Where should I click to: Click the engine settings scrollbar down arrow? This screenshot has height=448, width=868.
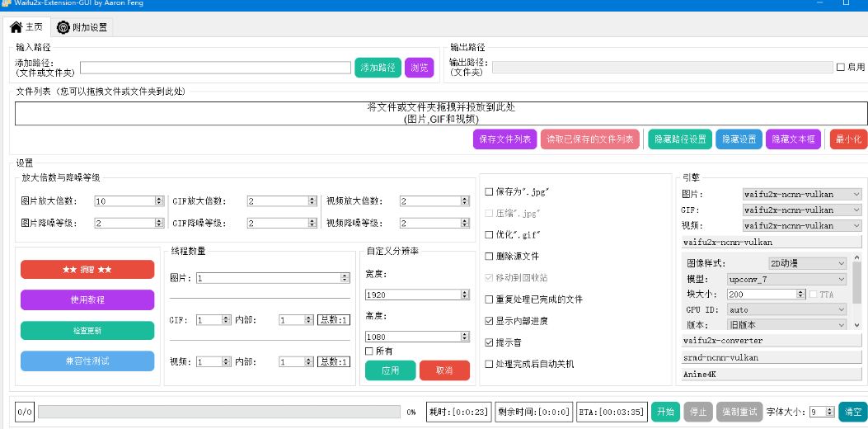(x=857, y=326)
